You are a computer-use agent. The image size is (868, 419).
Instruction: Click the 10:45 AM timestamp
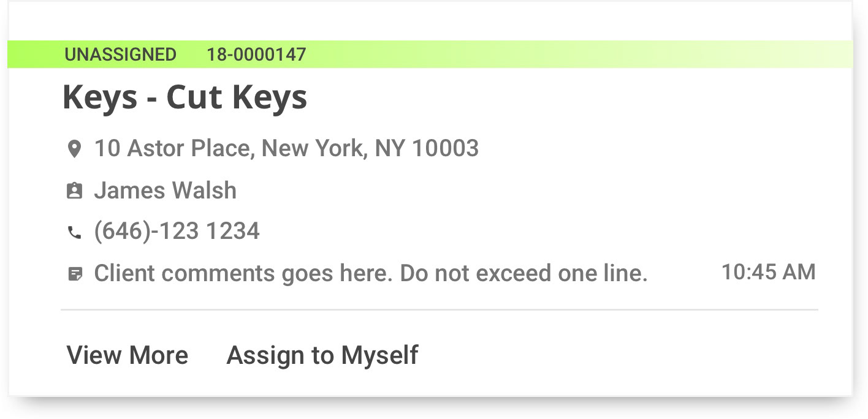click(769, 272)
